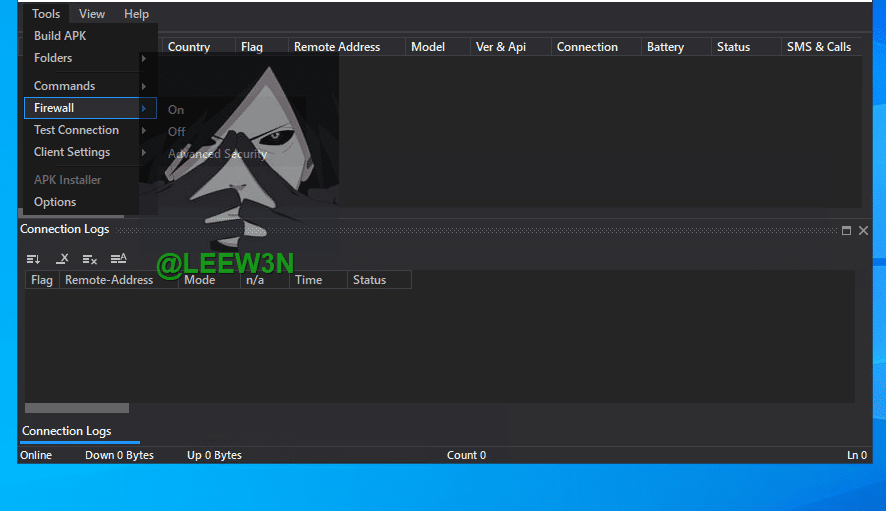Click the clear selected log entry icon
The height and width of the screenshot is (511, 886).
tap(62, 259)
